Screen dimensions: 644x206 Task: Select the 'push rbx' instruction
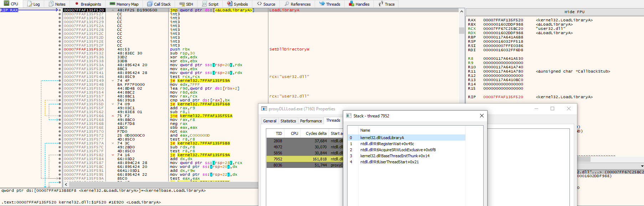[x=180, y=49]
